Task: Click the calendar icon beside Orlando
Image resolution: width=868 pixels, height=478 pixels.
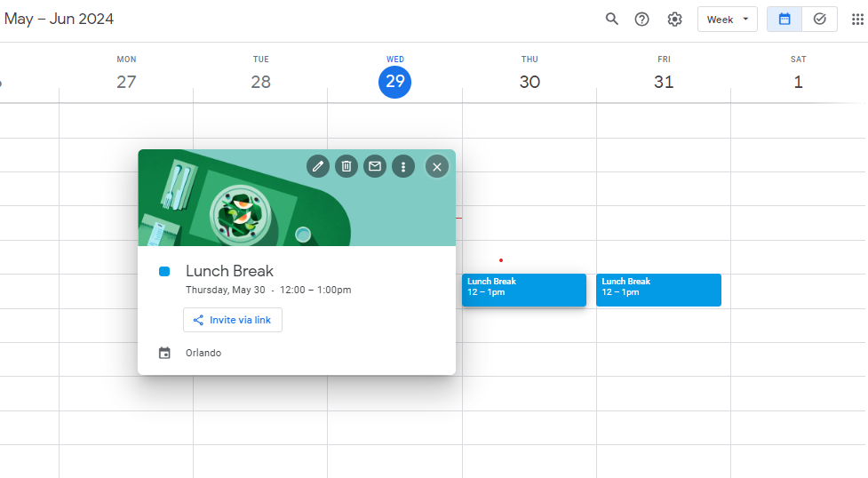Action: tap(164, 353)
